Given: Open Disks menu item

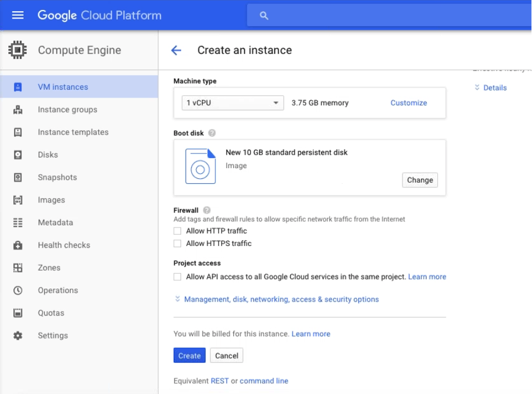Looking at the screenshot, I should coord(79,155).
